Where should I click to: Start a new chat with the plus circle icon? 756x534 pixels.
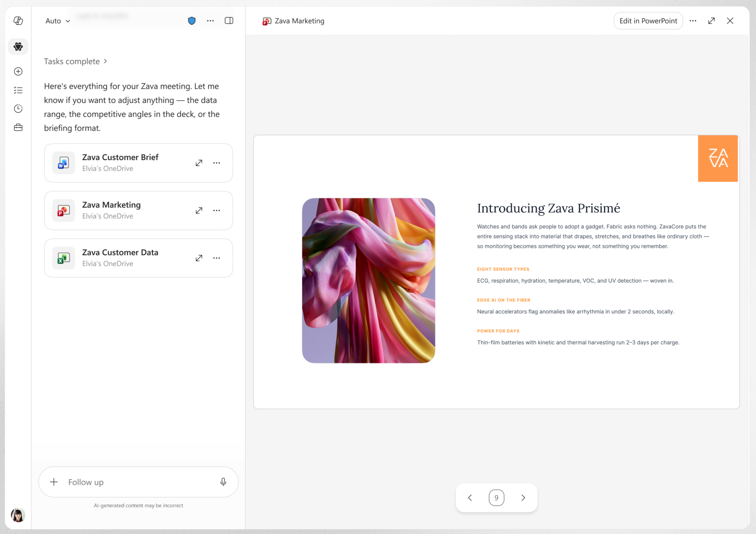tap(18, 72)
